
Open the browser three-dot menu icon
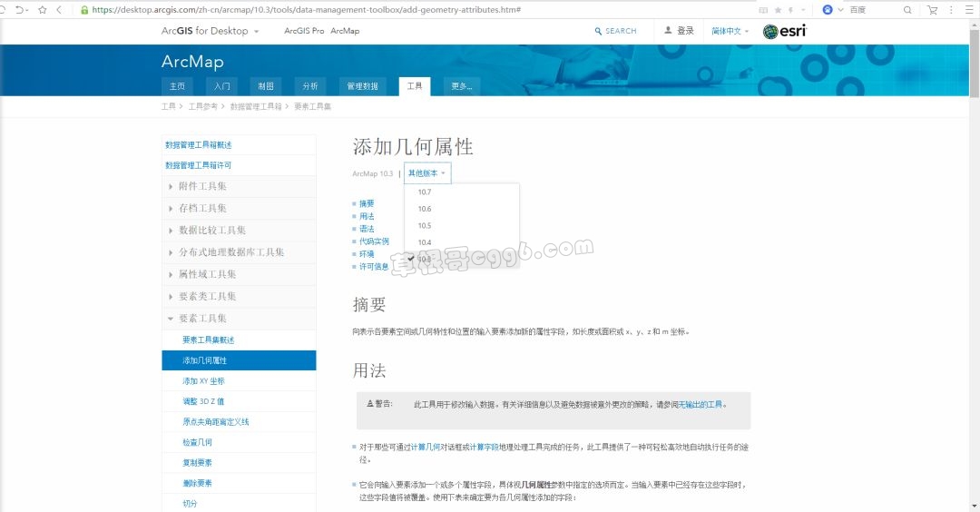coord(951,10)
